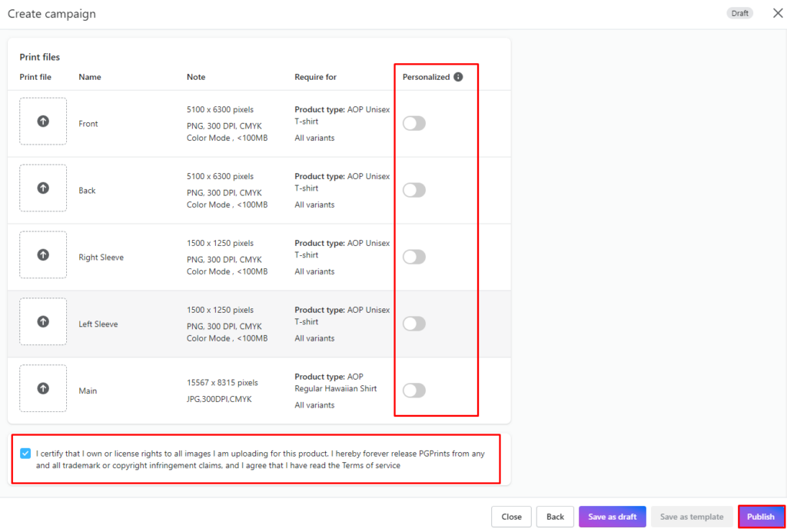Upload the Main print file
The height and width of the screenshot is (532, 787).
42,388
